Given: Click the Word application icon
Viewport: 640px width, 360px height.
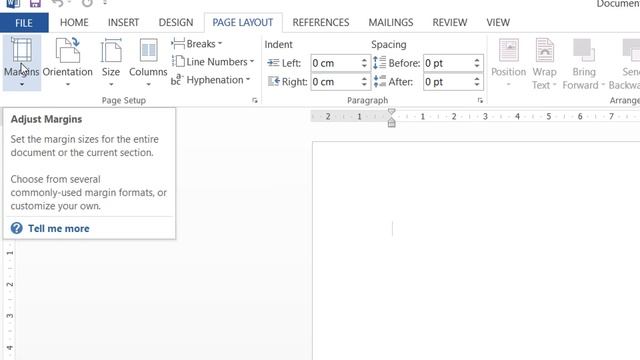Looking at the screenshot, I should [13, 4].
